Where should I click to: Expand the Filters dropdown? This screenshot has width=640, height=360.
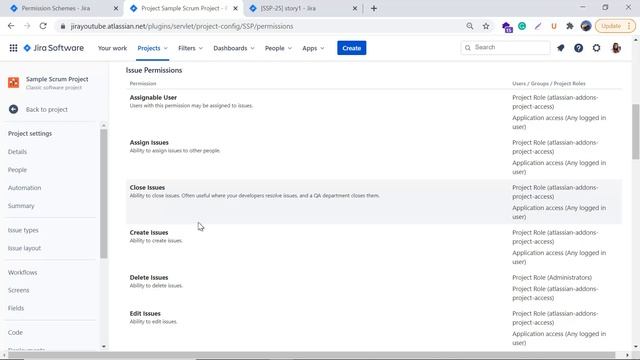(x=190, y=48)
